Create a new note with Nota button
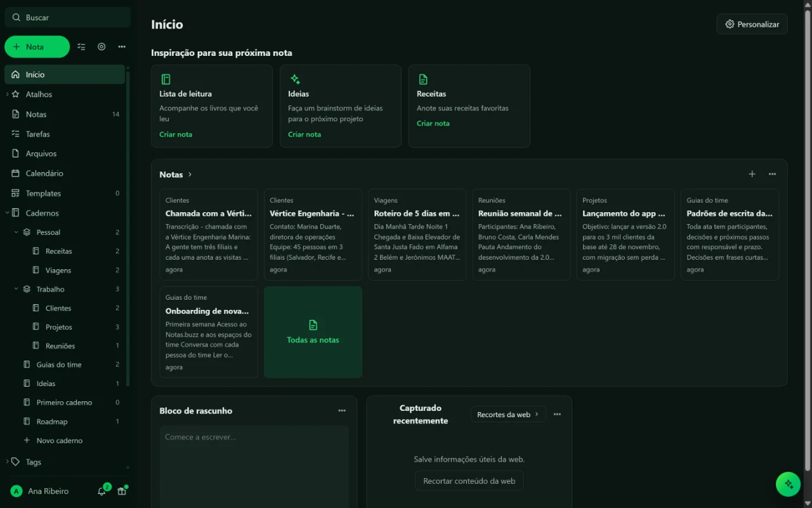 (x=37, y=47)
